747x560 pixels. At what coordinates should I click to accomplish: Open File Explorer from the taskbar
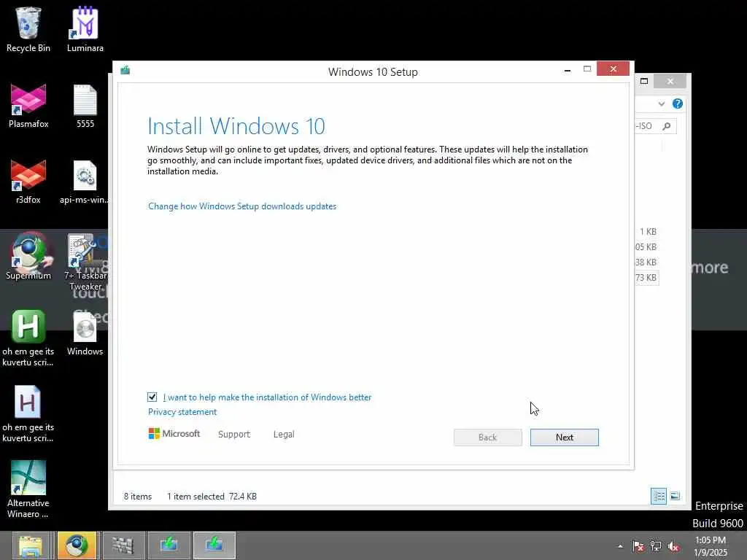(31, 545)
